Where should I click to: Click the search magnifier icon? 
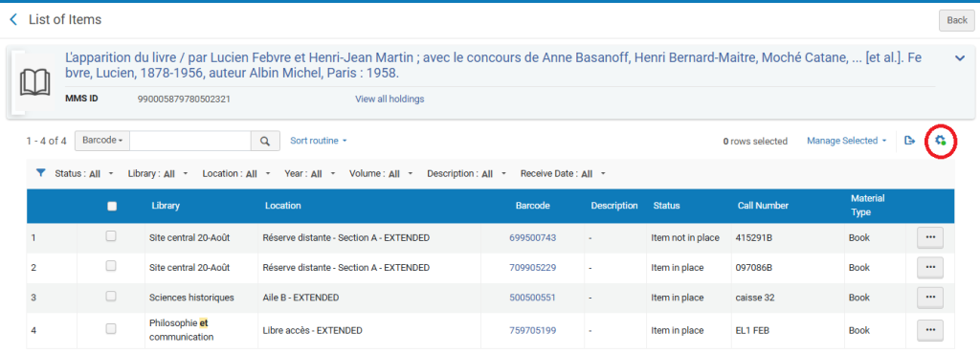pyautogui.click(x=266, y=141)
